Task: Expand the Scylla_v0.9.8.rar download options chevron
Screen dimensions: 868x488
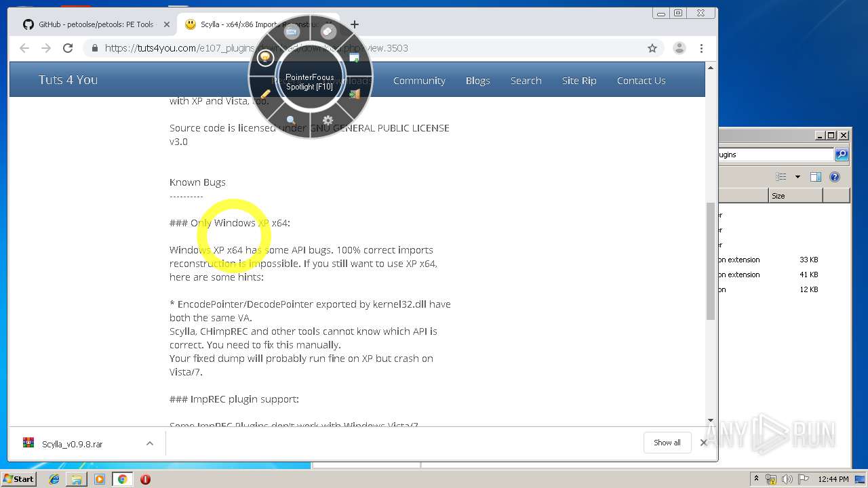Action: [x=150, y=444]
